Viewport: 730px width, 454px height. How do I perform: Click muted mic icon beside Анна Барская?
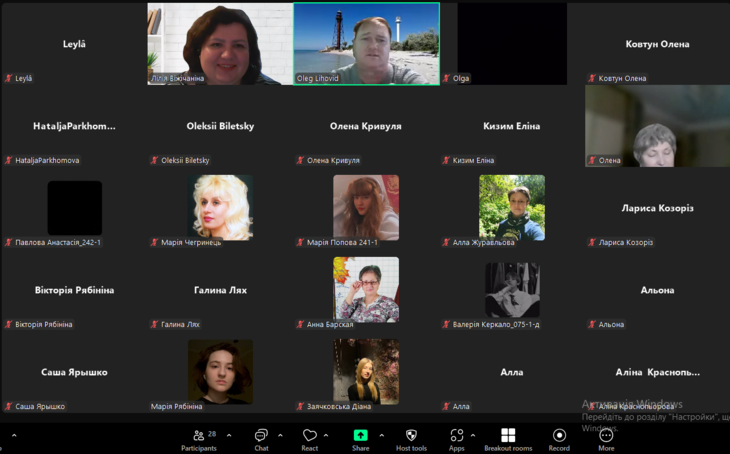[x=300, y=324]
